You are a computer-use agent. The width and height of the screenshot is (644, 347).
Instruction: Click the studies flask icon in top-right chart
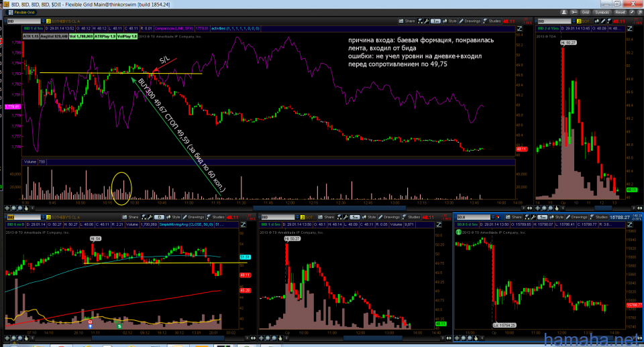click(x=609, y=21)
